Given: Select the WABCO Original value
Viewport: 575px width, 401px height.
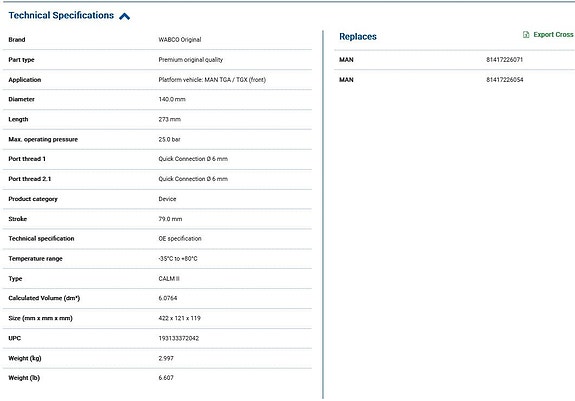Looking at the screenshot, I should pos(180,40).
